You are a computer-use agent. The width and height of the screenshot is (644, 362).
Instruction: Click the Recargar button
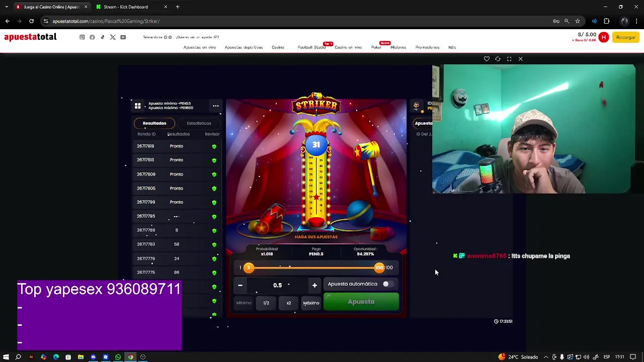[x=625, y=37]
